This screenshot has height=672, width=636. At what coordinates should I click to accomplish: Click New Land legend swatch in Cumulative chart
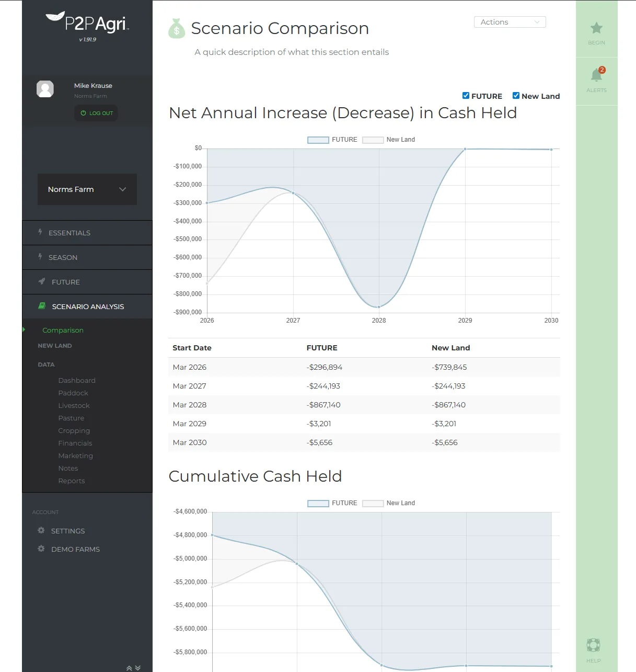pos(373,503)
